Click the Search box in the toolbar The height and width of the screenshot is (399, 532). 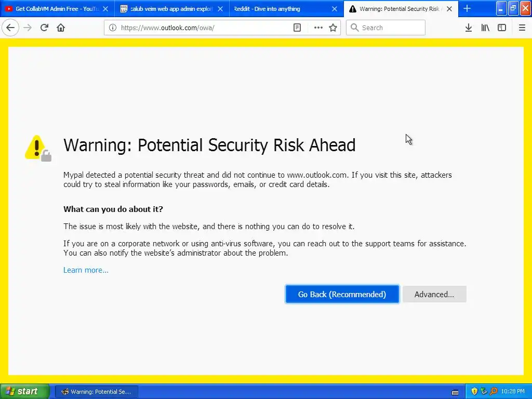click(x=386, y=28)
